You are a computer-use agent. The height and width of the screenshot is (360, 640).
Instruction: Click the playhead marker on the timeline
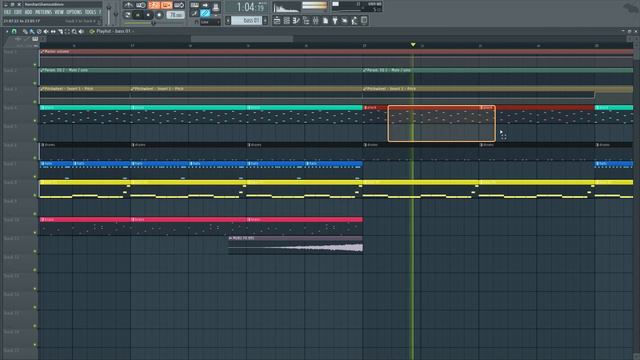[413, 44]
